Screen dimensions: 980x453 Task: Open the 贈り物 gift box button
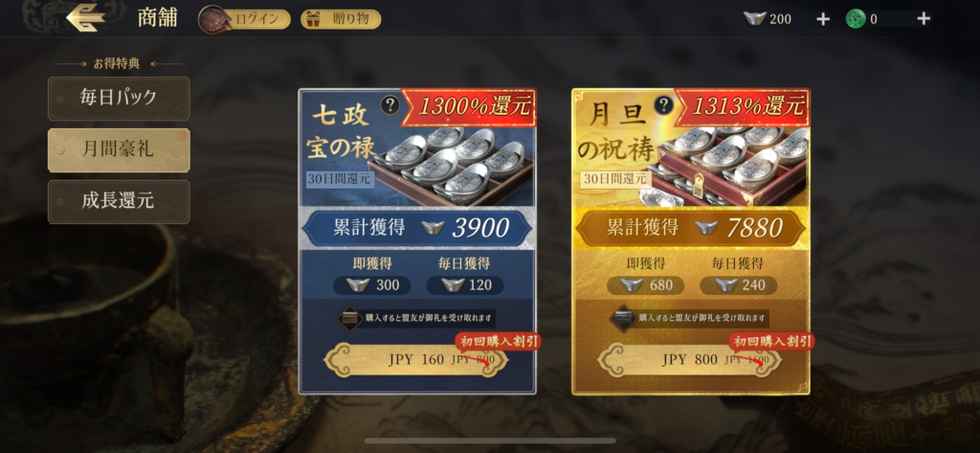(x=341, y=19)
